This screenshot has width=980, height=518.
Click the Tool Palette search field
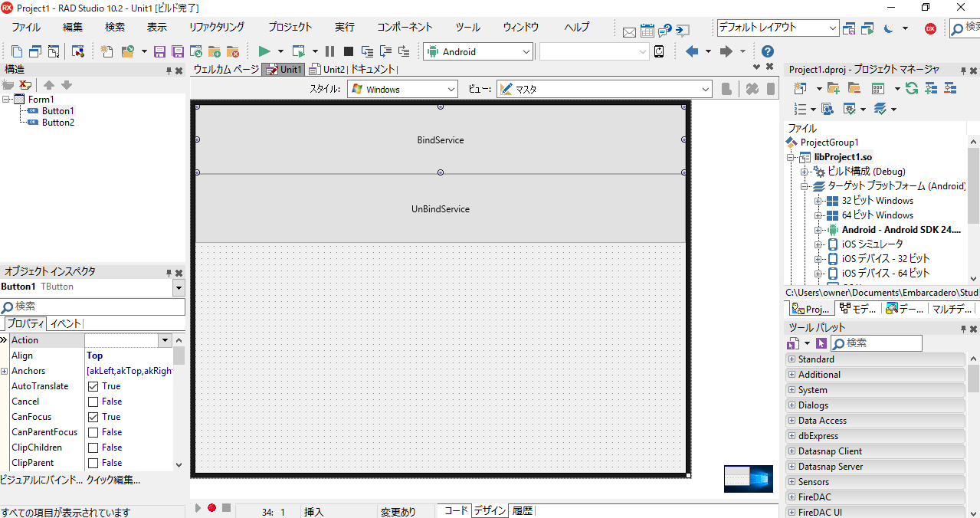pyautogui.click(x=877, y=344)
